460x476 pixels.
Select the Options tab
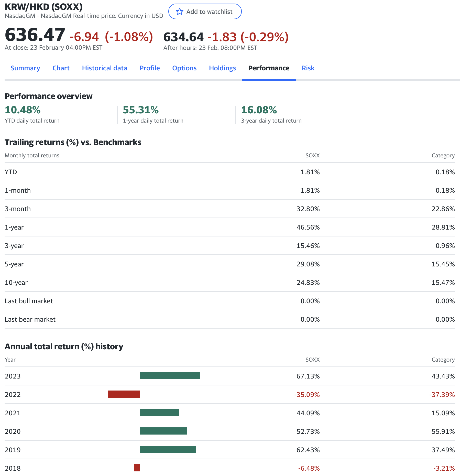coord(184,68)
